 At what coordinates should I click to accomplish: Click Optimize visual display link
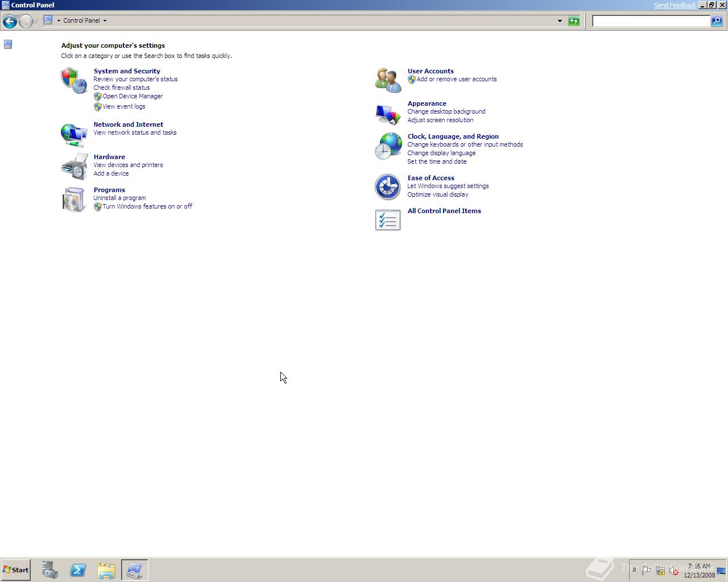pos(437,194)
